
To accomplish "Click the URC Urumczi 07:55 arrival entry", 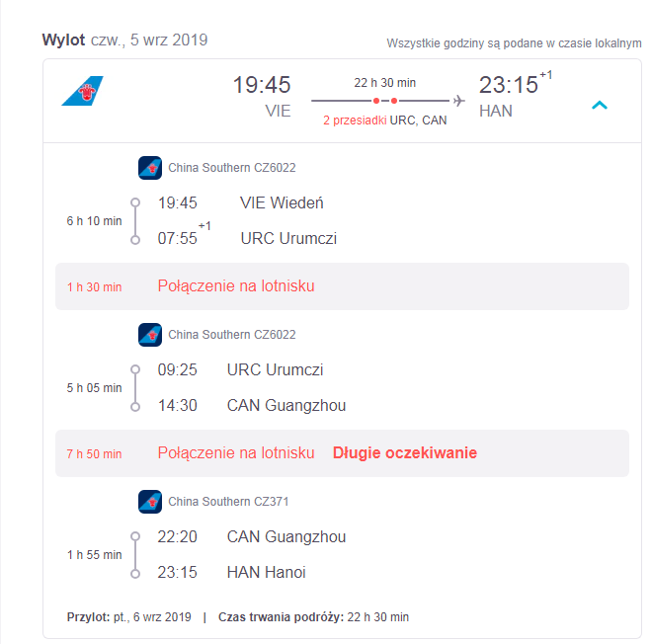I will [247, 238].
